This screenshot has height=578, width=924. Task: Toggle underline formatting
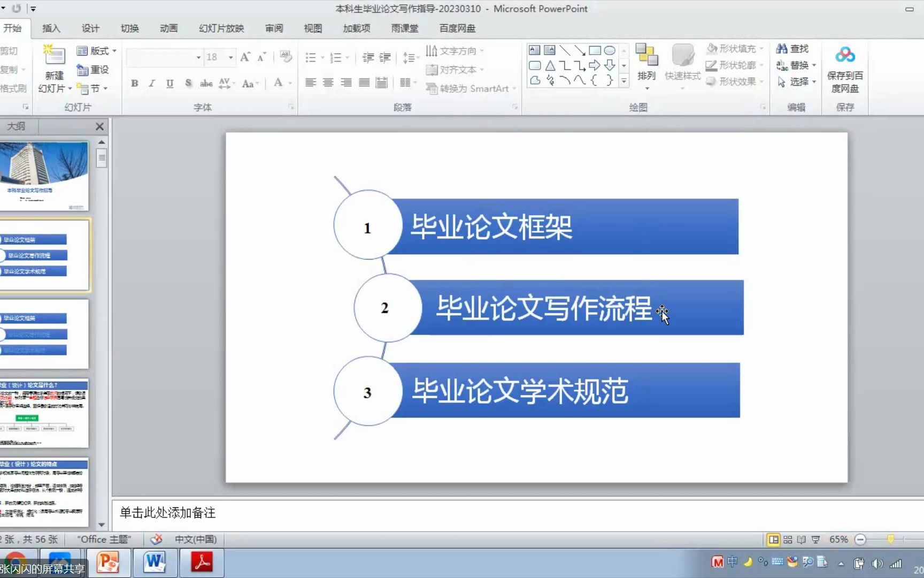tap(170, 83)
